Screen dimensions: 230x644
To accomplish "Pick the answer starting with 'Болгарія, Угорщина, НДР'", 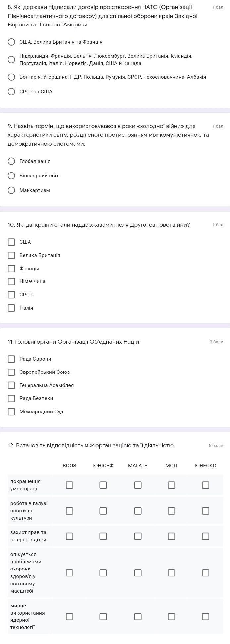I will (11, 77).
